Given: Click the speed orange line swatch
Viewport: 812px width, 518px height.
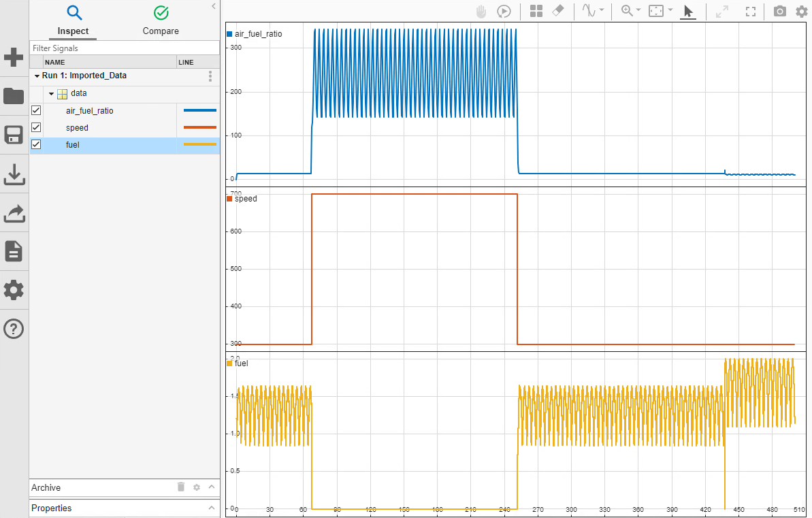Looking at the screenshot, I should click(200, 127).
